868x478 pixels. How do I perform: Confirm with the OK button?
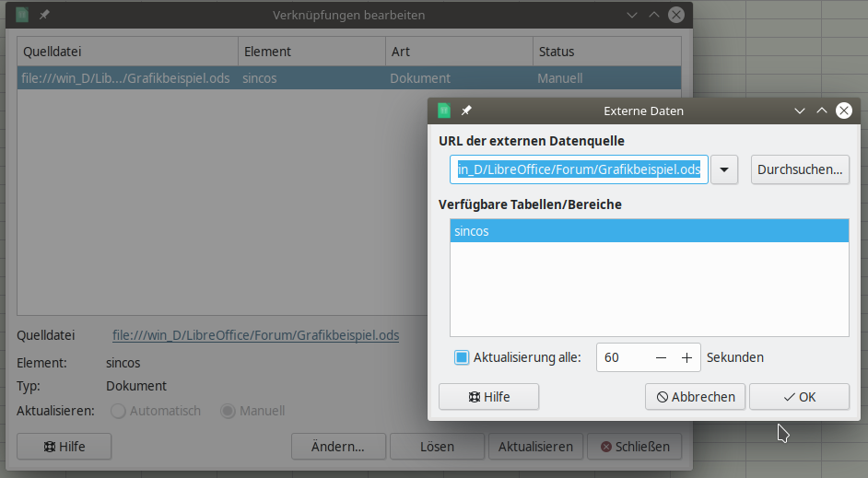[800, 397]
